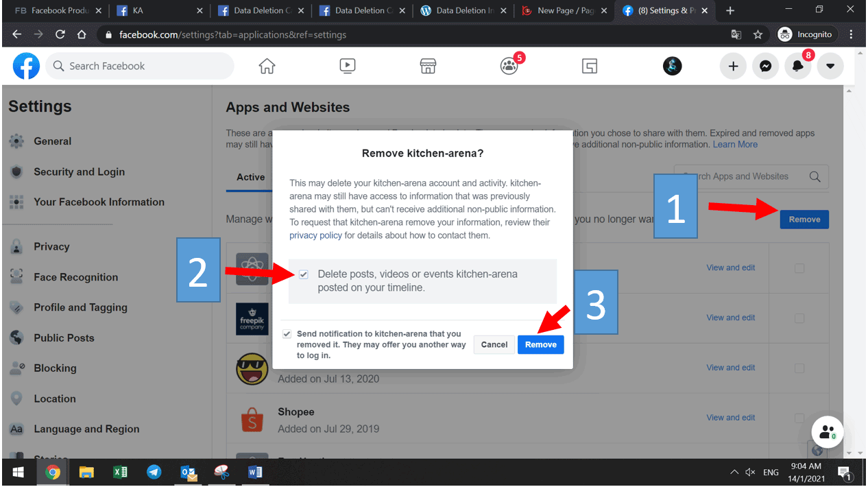Check the first app row's checkbox
Viewport: 868px width, 487px height.
click(799, 268)
